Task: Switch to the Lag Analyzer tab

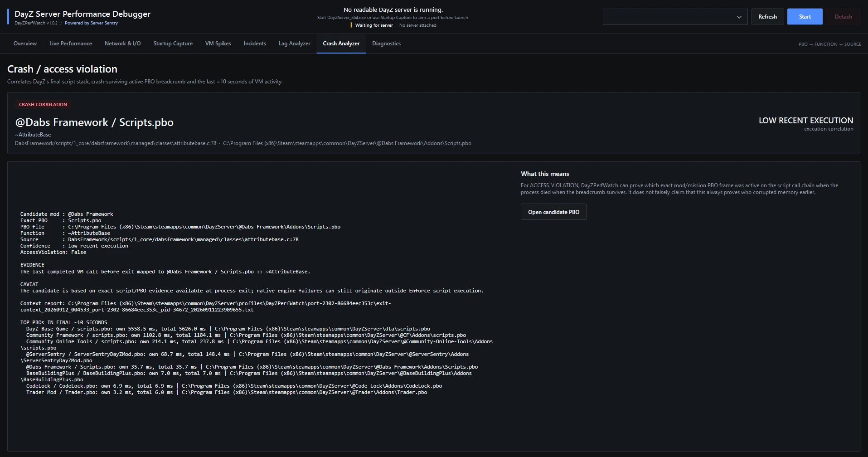Action: coord(294,44)
